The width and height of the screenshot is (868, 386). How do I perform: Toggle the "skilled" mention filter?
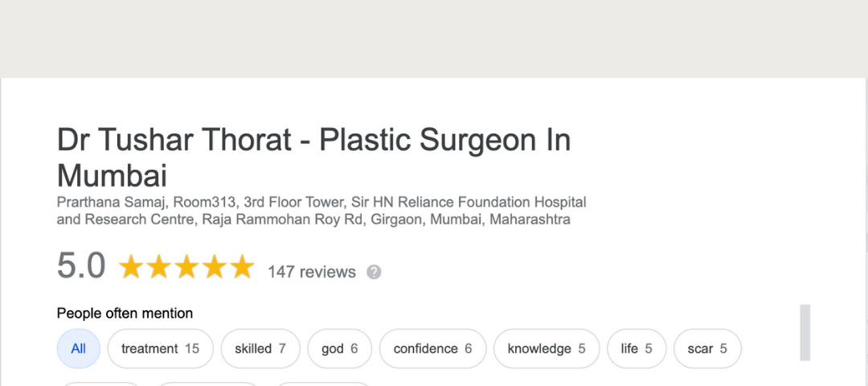pos(260,348)
